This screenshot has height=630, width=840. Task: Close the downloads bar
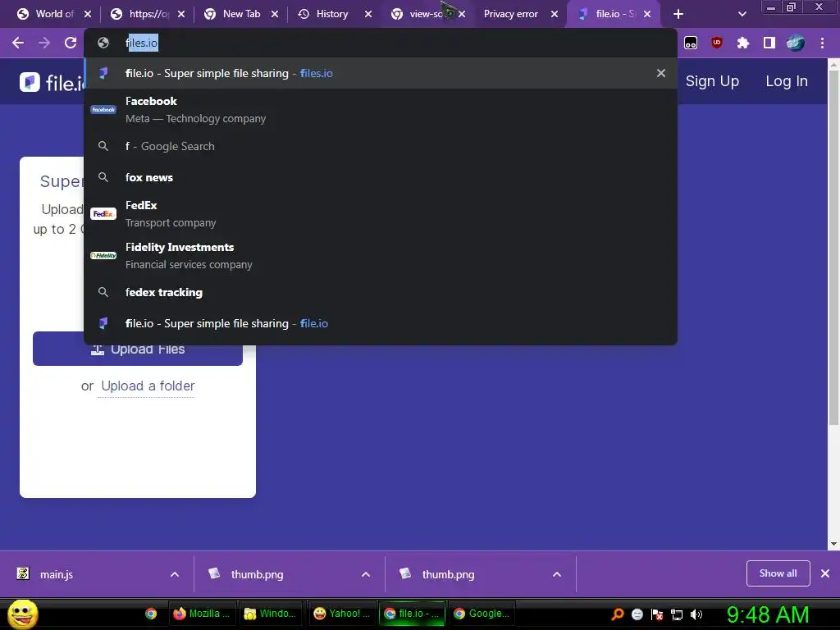[825, 573]
